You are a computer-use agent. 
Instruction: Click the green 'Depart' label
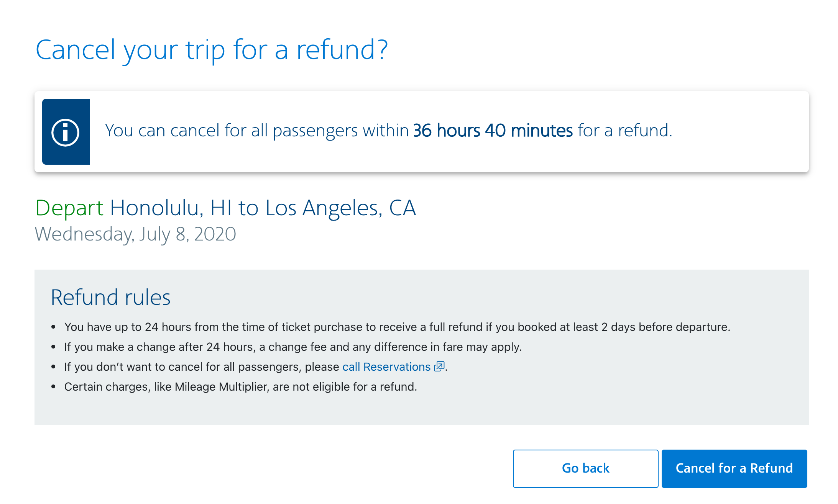pos(69,208)
